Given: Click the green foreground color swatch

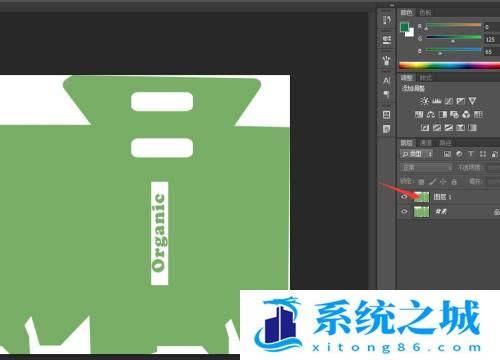Looking at the screenshot, I should [404, 27].
